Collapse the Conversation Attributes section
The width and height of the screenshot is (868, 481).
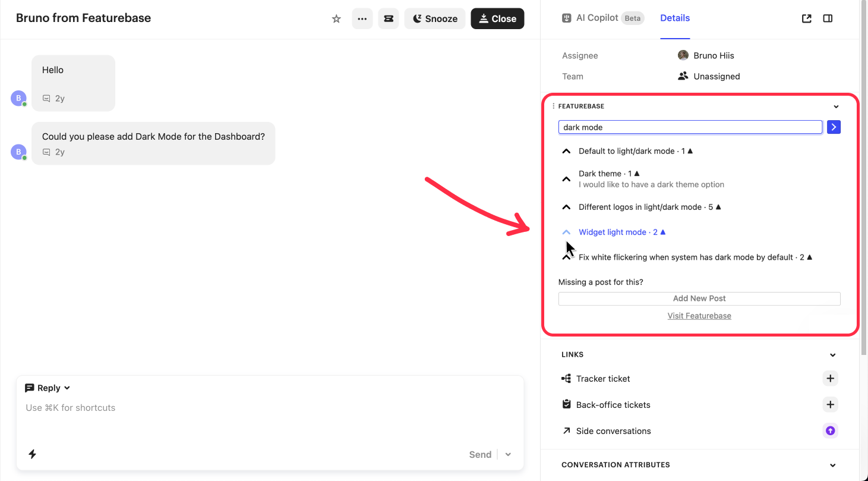point(832,465)
